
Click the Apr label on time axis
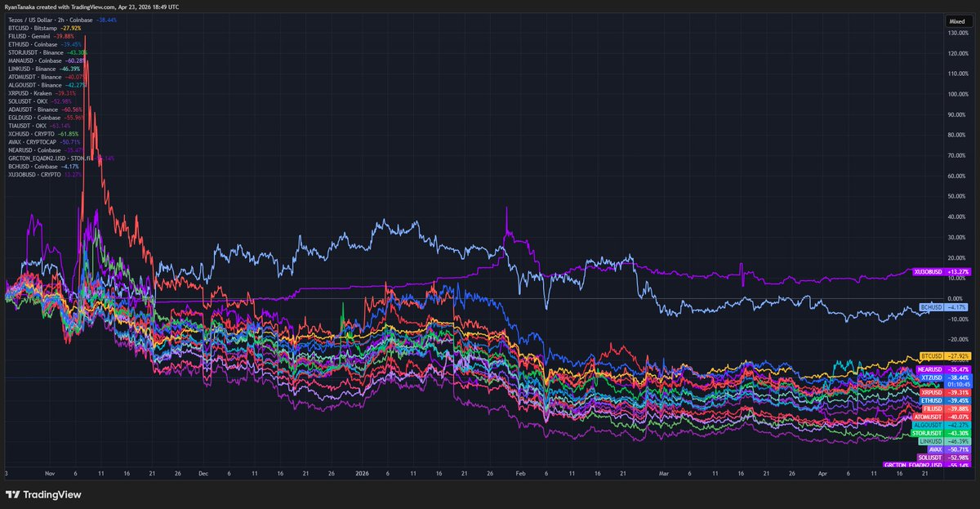pyautogui.click(x=822, y=473)
